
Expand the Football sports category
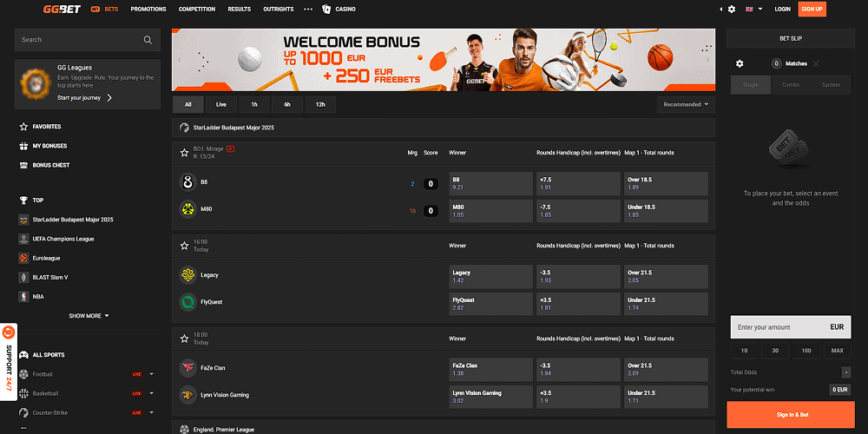151,374
